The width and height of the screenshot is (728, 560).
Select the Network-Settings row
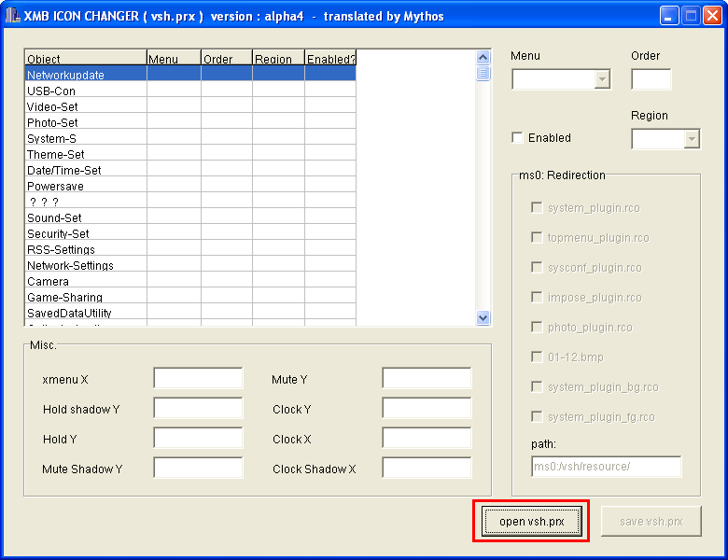coord(190,263)
